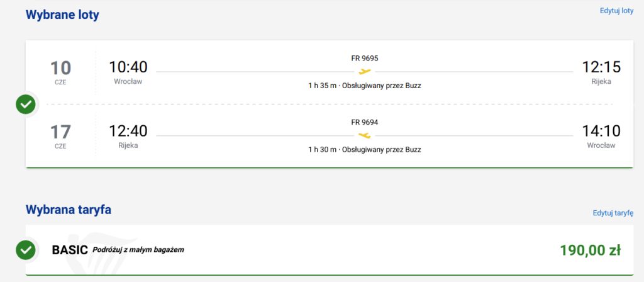Click the 1 h 30 m flight duration

pos(322,150)
